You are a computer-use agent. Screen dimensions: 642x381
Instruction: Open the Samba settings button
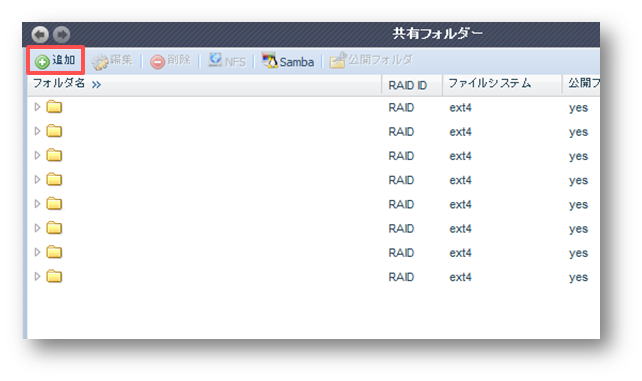coord(288,61)
